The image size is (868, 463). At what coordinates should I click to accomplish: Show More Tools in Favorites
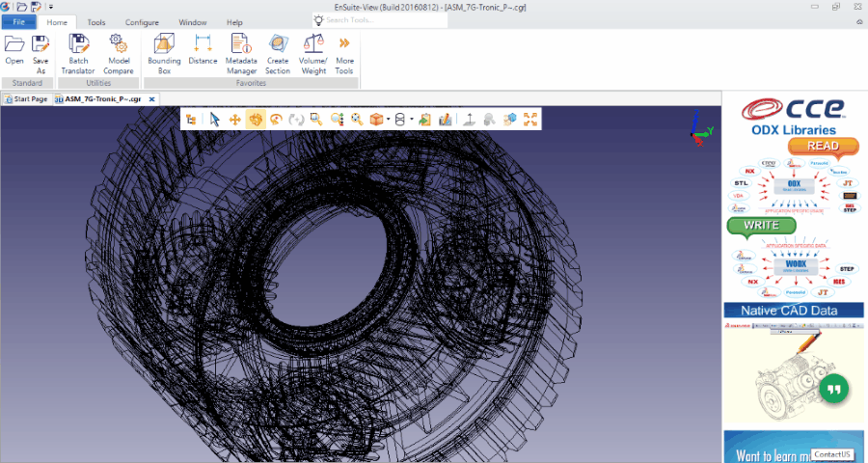344,54
